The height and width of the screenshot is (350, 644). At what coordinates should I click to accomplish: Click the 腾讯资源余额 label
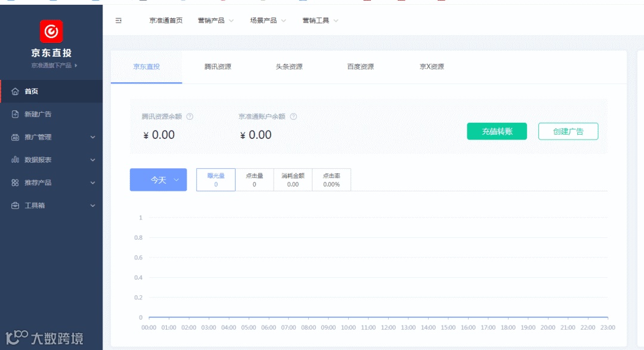coord(162,117)
